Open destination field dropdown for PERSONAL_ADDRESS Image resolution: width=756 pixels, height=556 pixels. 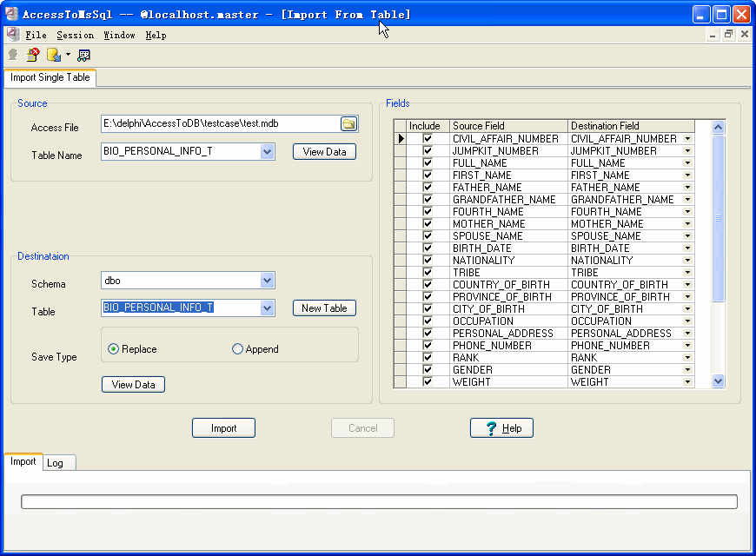(x=688, y=334)
